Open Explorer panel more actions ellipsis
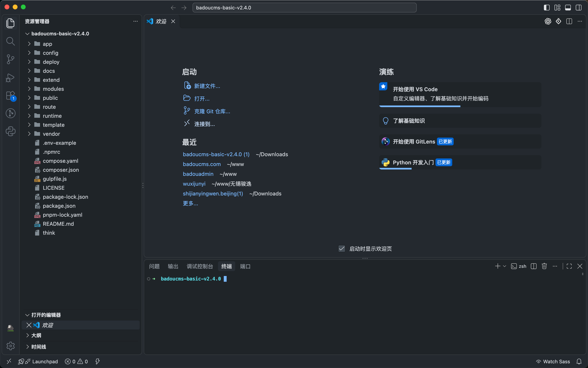The height and width of the screenshot is (368, 588). [x=135, y=21]
